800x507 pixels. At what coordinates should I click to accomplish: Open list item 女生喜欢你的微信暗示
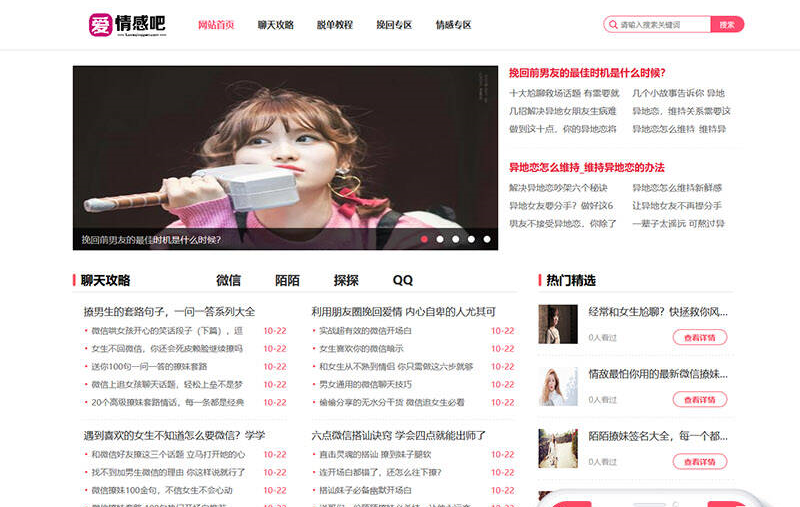[x=361, y=348]
